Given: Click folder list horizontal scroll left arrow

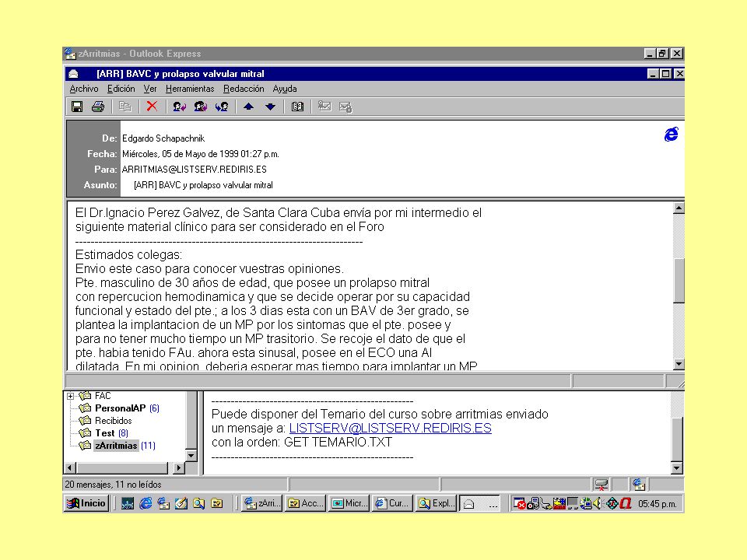Looking at the screenshot, I should click(x=69, y=468).
